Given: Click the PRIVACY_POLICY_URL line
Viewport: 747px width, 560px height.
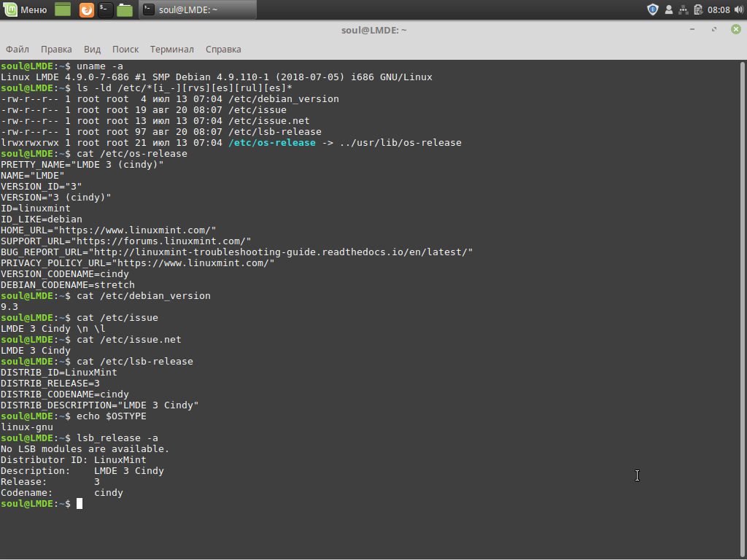Looking at the screenshot, I should 138,263.
